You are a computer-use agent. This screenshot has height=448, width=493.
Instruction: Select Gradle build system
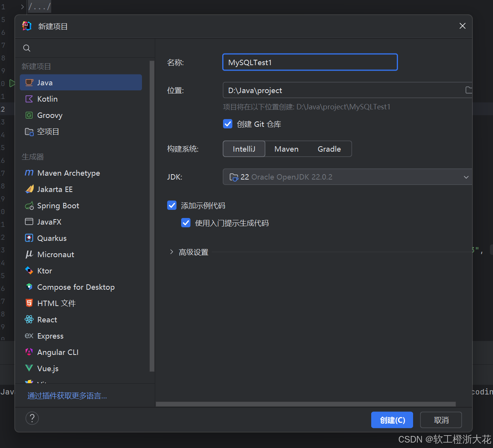click(x=329, y=149)
